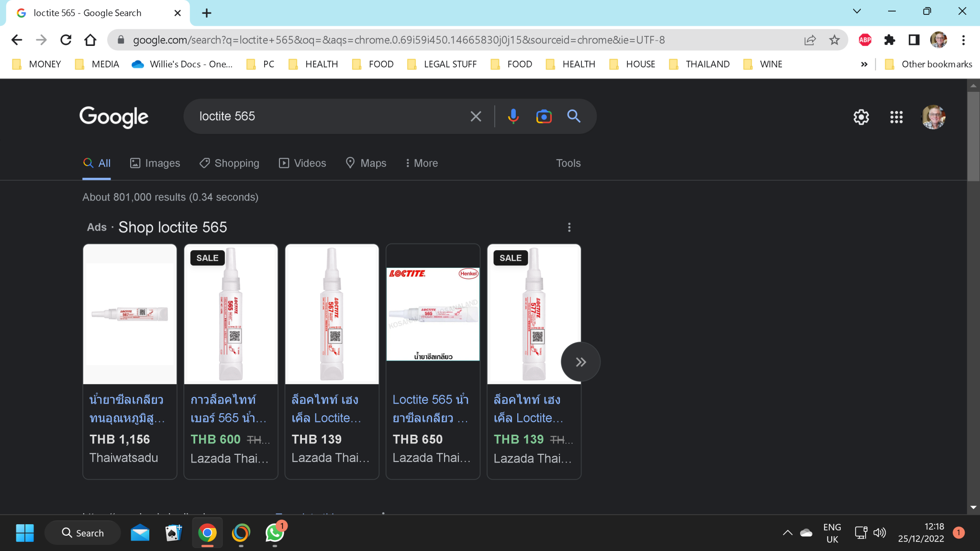Open the LEGAL STUFF bookmarks folder
Viewport: 980px width, 551px height.
click(x=442, y=64)
